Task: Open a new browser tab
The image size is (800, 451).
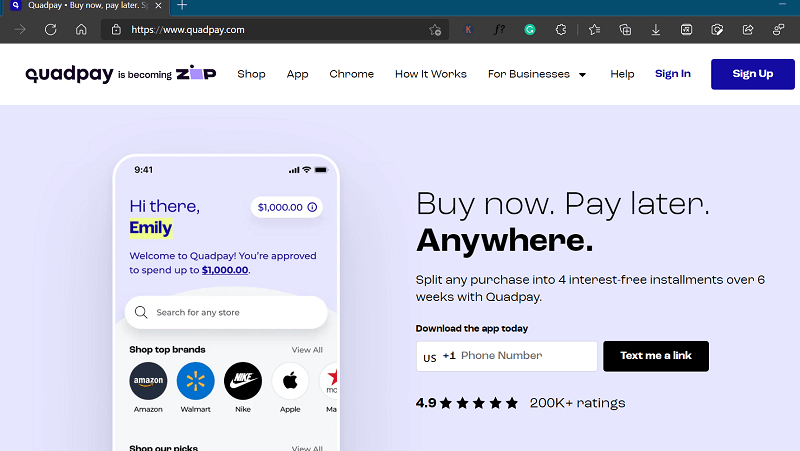Action: (x=182, y=6)
